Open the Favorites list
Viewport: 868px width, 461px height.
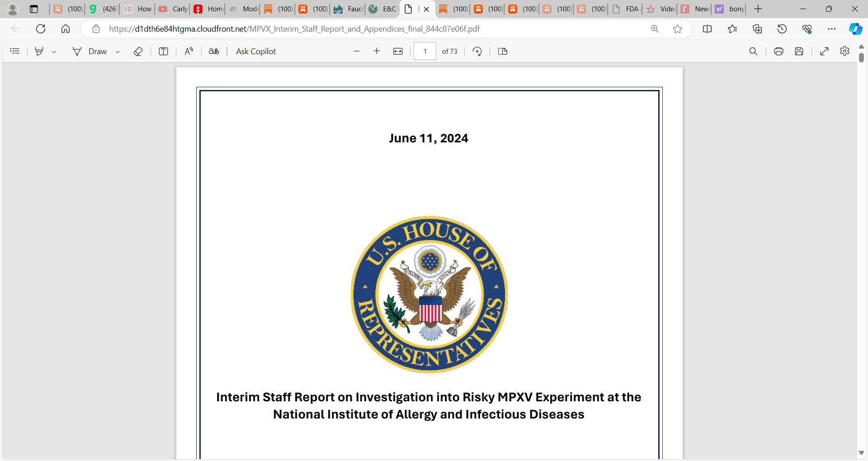coord(732,29)
